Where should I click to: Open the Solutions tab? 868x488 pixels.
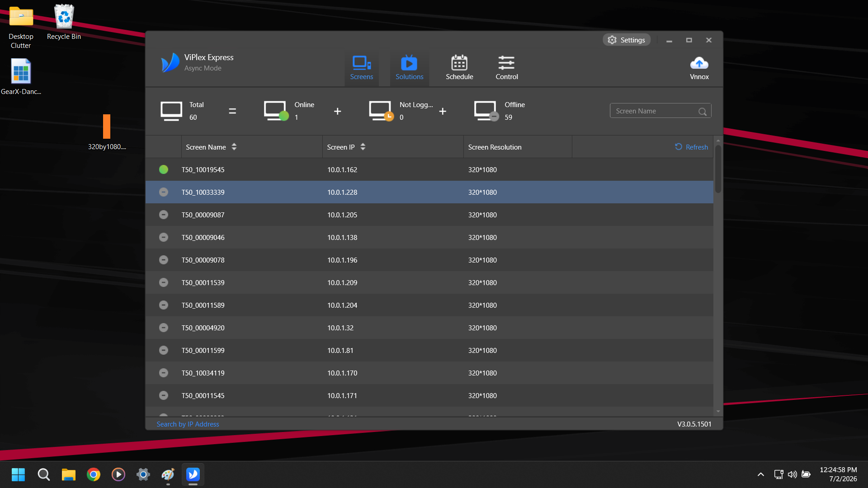pyautogui.click(x=409, y=68)
